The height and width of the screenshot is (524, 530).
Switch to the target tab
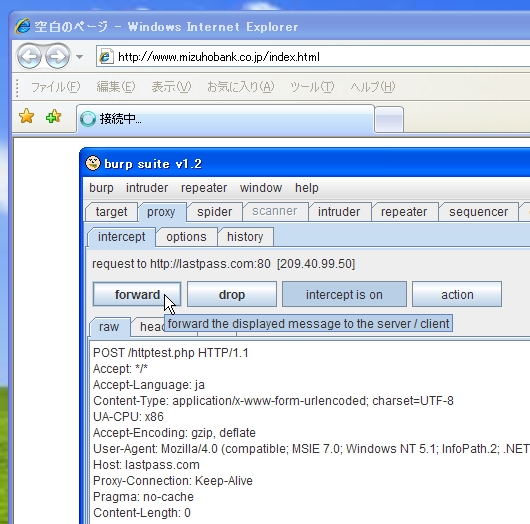(111, 212)
